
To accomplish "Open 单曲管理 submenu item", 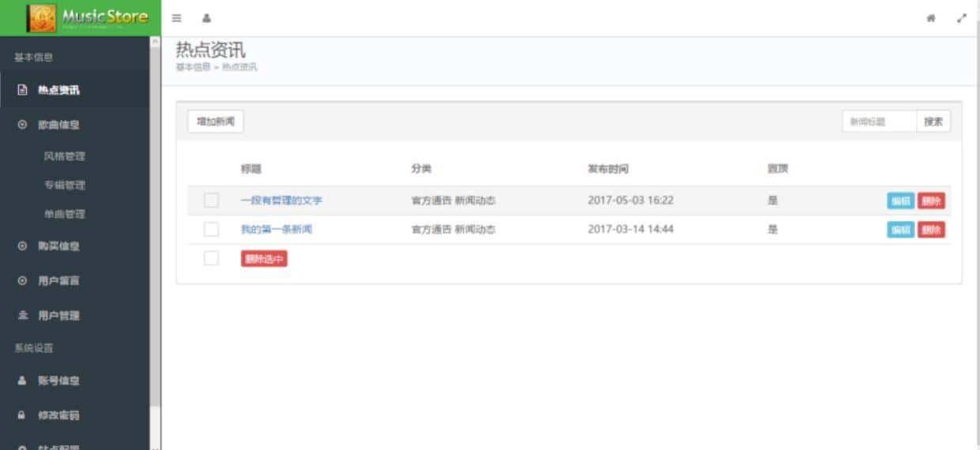I will pyautogui.click(x=65, y=214).
